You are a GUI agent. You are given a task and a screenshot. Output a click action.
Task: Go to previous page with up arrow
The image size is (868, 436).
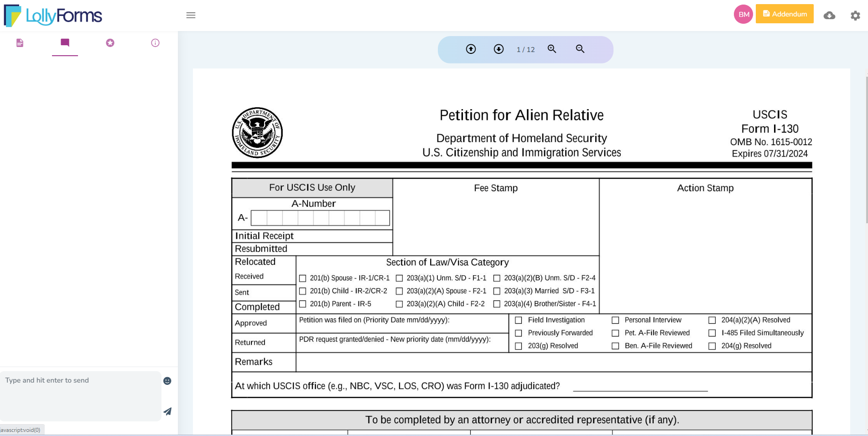click(x=471, y=49)
